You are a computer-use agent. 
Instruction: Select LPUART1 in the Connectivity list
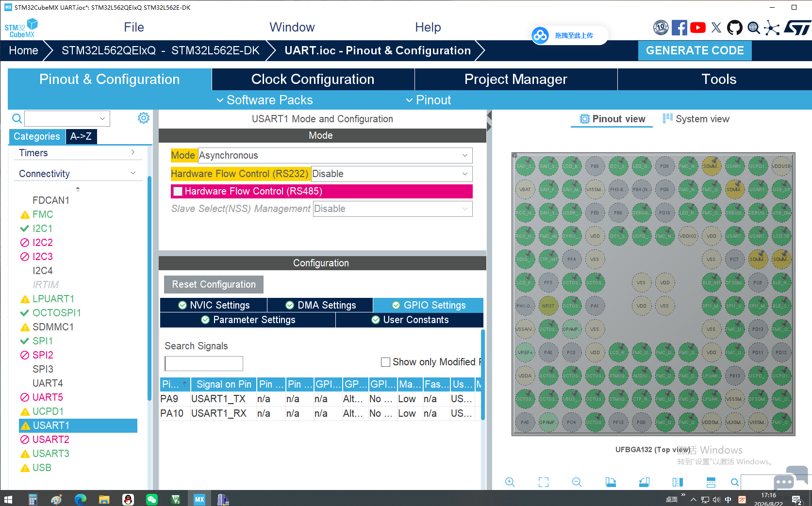click(53, 299)
